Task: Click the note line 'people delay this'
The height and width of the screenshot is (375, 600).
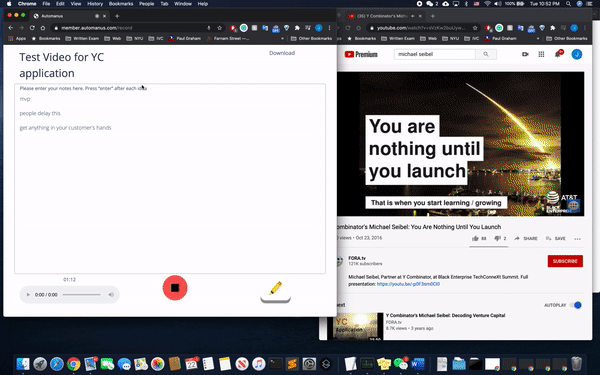Action: pyautogui.click(x=40, y=113)
